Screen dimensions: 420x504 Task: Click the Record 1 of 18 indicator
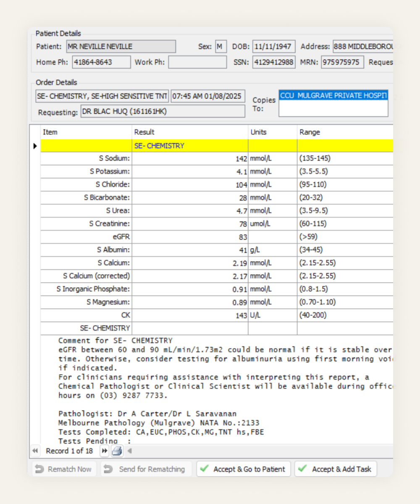69,451
